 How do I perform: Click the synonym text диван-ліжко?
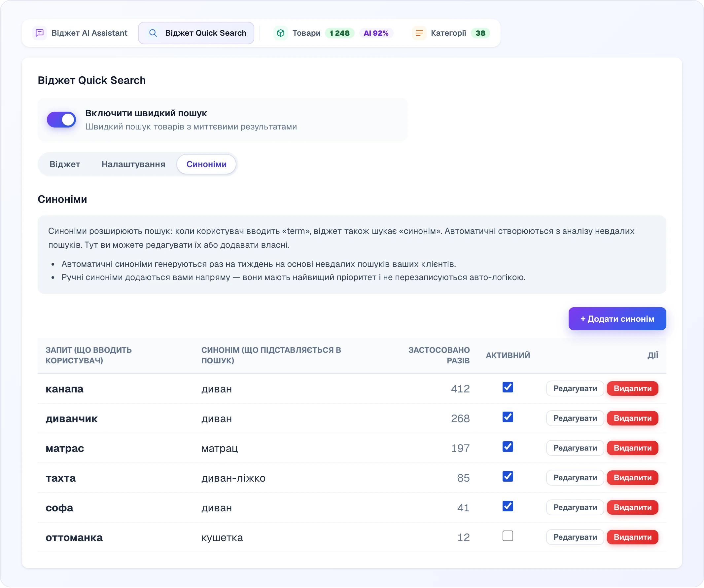[233, 478]
